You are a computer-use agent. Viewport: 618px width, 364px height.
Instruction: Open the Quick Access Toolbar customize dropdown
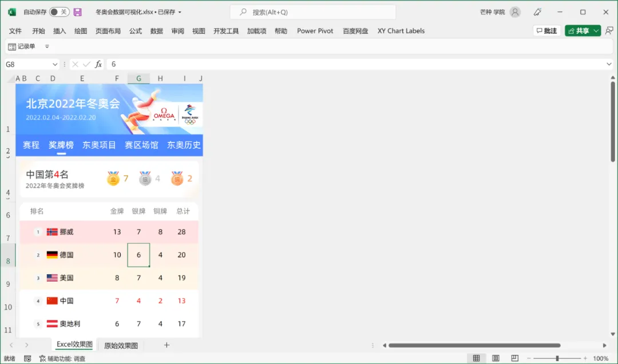47,46
